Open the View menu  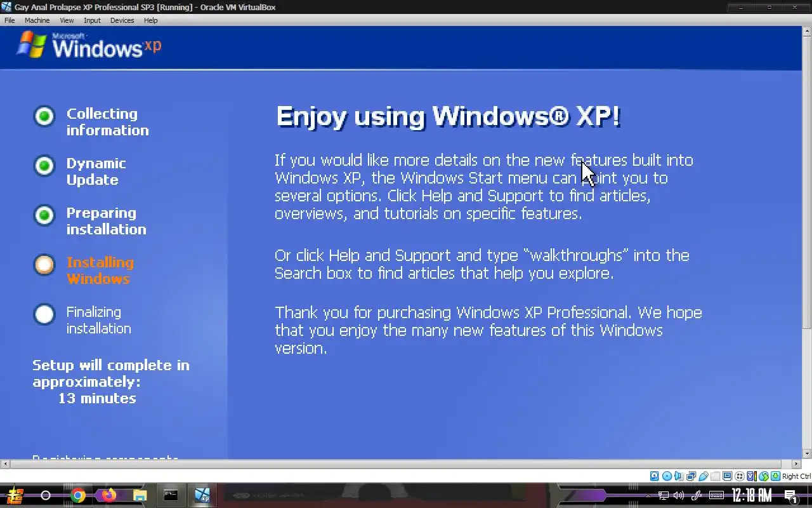(67, 20)
